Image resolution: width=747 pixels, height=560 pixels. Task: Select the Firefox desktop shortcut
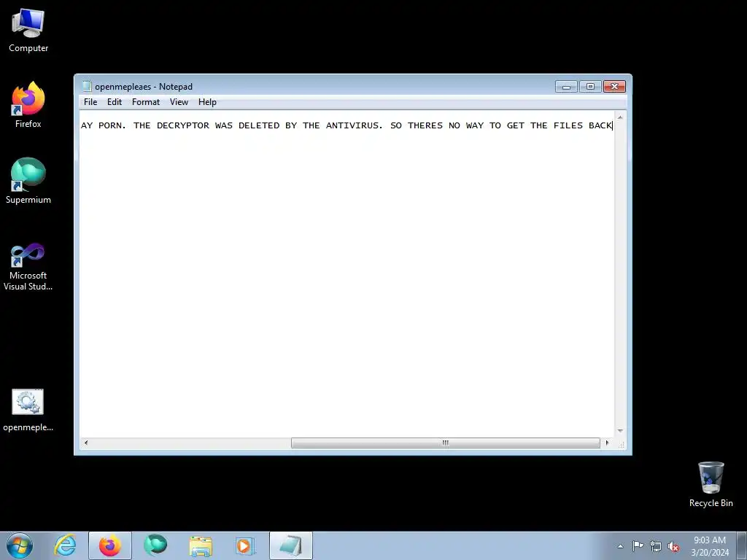point(28,105)
